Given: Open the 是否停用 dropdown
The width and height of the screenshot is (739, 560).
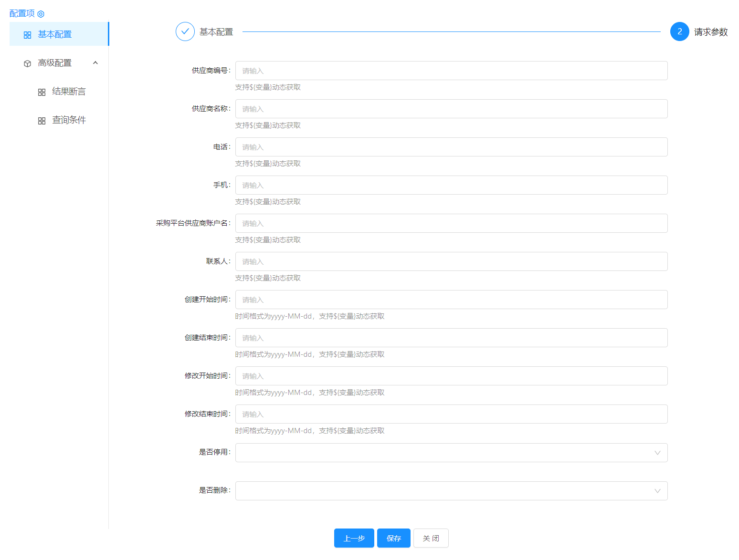Looking at the screenshot, I should pyautogui.click(x=451, y=453).
